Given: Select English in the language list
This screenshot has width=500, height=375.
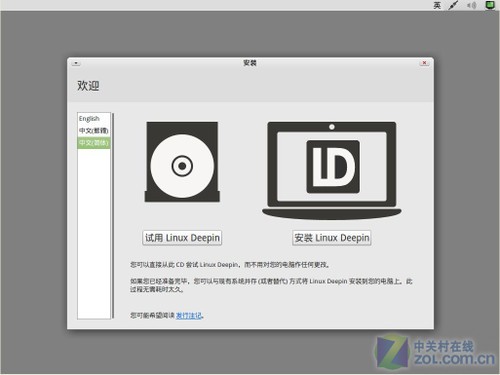Looking at the screenshot, I should click(94, 119).
